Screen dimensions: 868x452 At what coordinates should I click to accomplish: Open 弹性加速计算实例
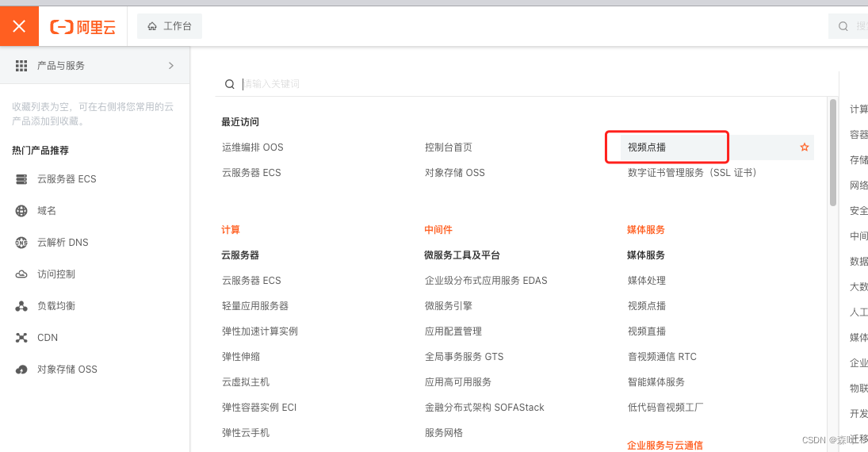[260, 331]
